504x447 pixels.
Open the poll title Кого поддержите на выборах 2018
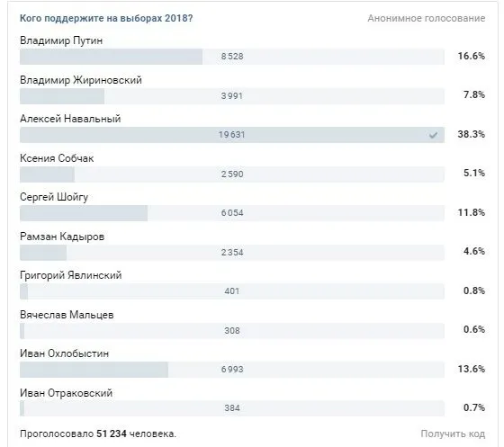click(x=106, y=18)
